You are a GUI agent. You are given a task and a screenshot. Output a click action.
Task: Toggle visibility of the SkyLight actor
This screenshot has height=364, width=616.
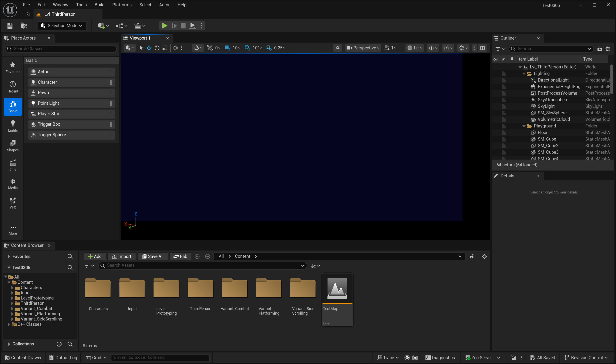(496, 106)
